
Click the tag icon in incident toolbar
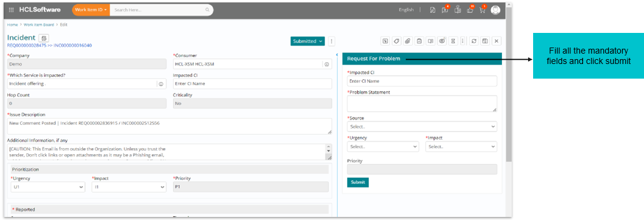point(397,41)
